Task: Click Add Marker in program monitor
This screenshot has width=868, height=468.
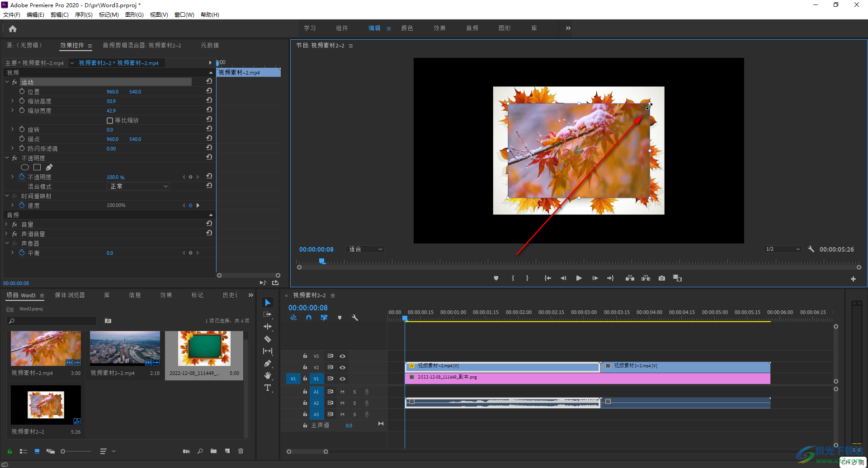Action: [x=496, y=278]
